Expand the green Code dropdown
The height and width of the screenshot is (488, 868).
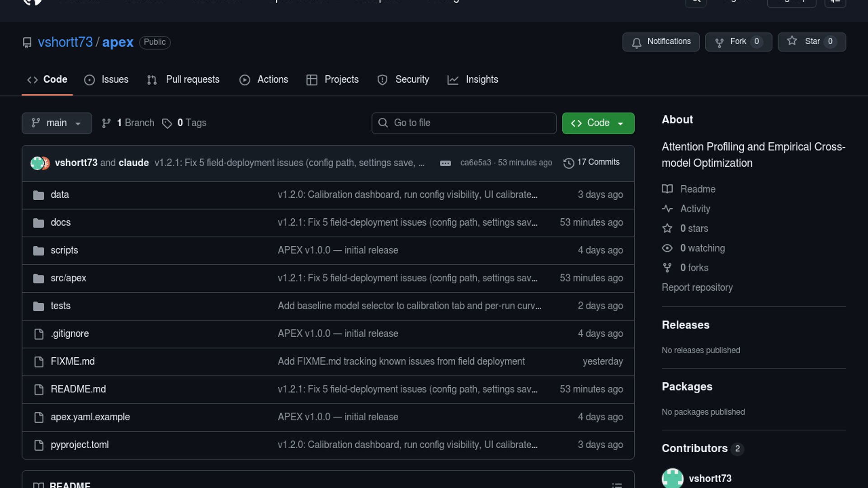tap(598, 123)
